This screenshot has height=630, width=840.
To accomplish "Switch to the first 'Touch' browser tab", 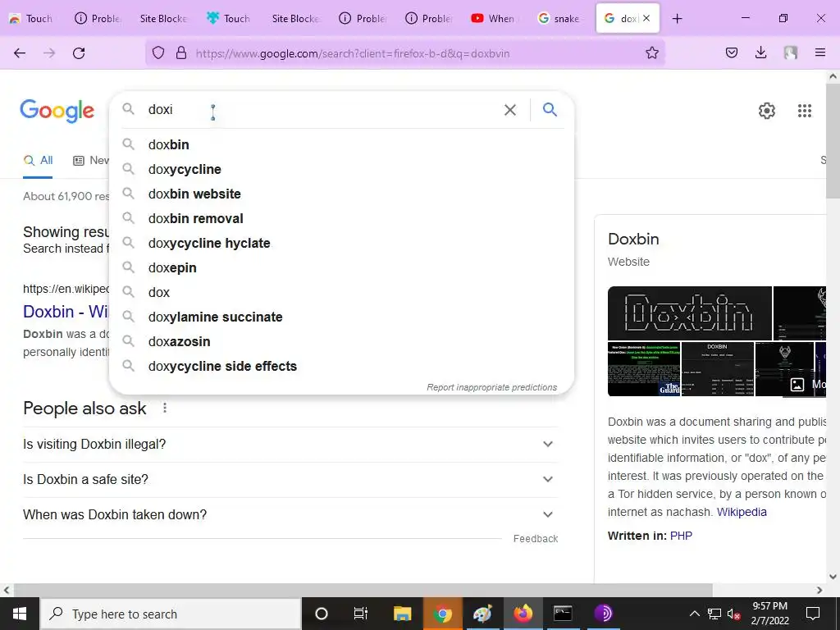I will click(x=32, y=19).
